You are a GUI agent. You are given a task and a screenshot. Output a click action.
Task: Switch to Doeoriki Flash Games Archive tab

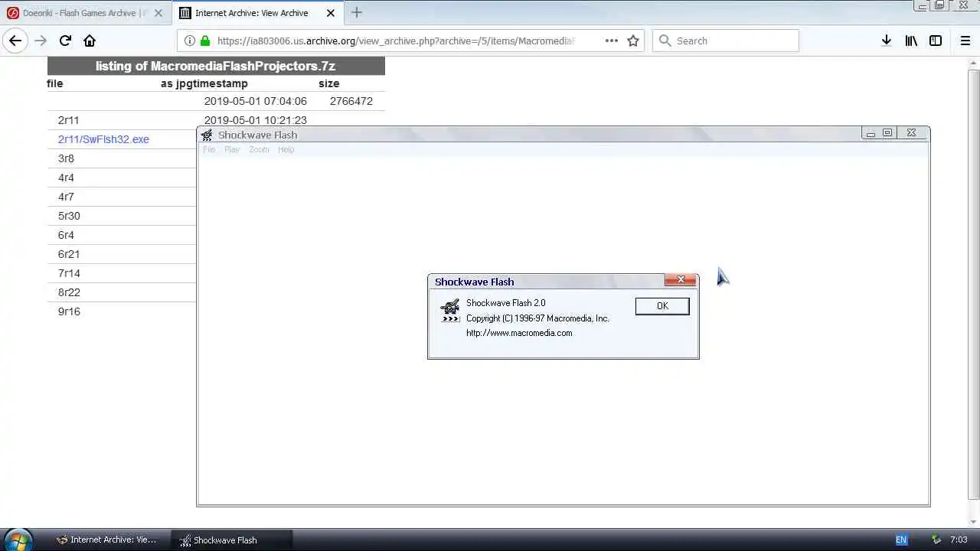[86, 13]
